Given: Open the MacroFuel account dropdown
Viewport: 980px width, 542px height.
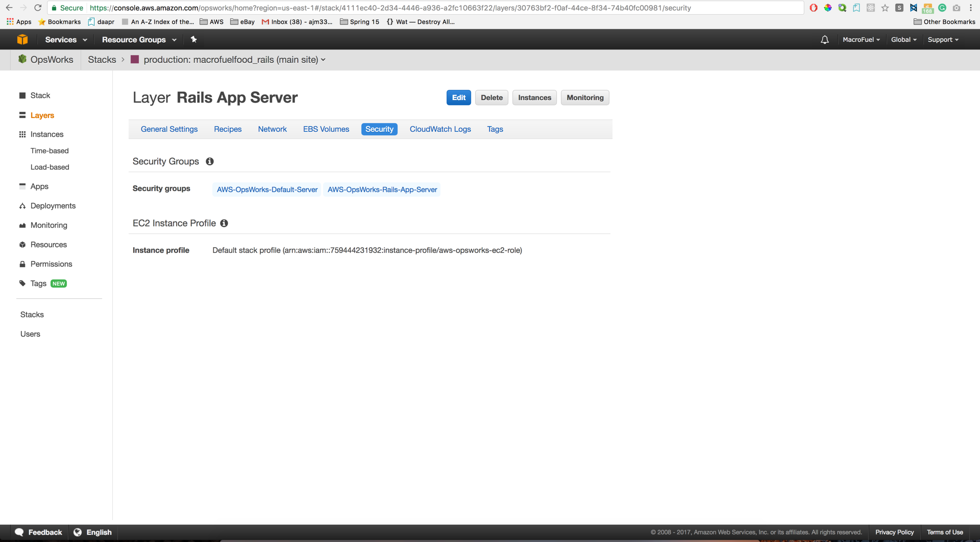Looking at the screenshot, I should 861,40.
